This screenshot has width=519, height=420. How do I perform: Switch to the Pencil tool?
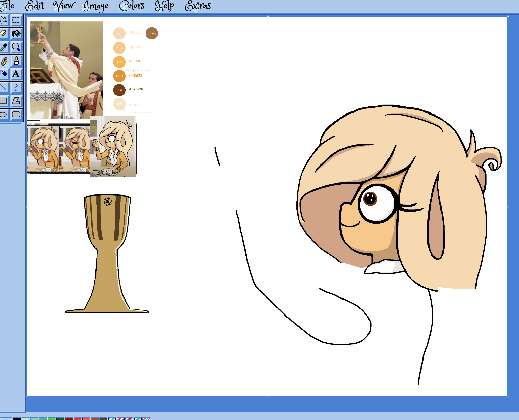[4, 61]
